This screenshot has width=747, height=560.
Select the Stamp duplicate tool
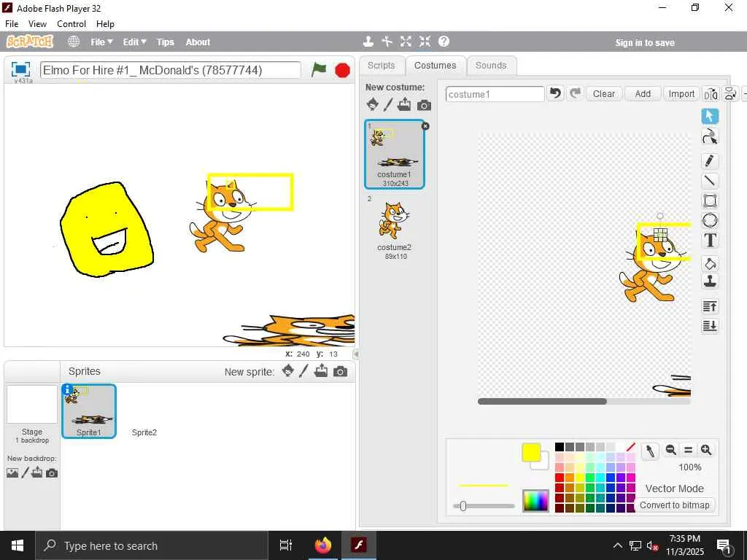point(710,281)
